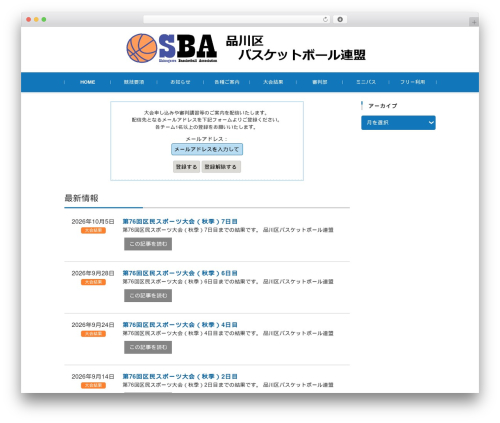Click the browser address bar
Screen dimensions: 500x423
(236, 19)
